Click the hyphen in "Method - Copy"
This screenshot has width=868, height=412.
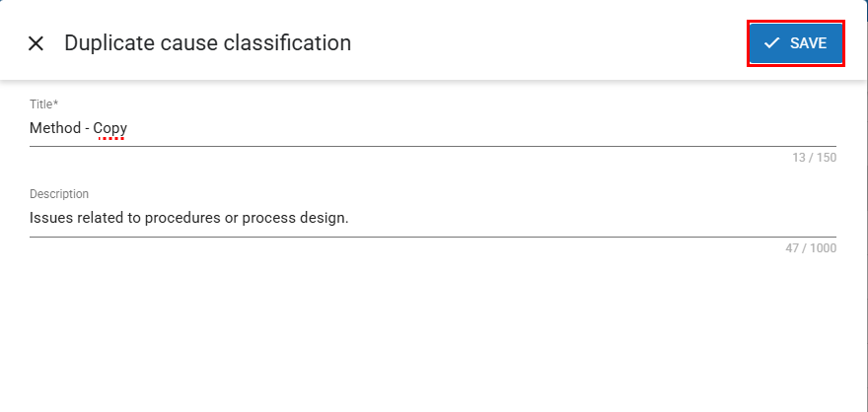[88, 128]
